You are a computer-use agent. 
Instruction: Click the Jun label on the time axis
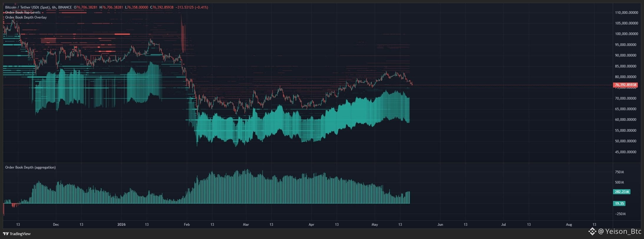[x=440, y=225]
